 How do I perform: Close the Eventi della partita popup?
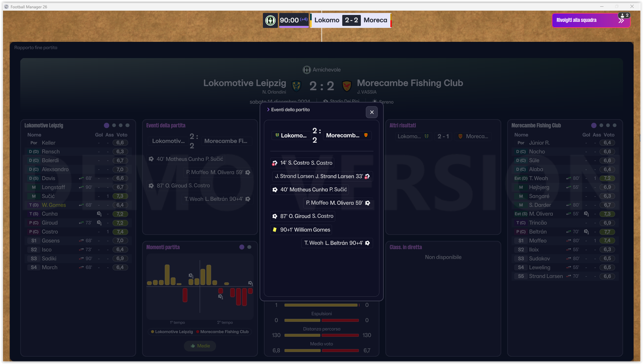(372, 112)
